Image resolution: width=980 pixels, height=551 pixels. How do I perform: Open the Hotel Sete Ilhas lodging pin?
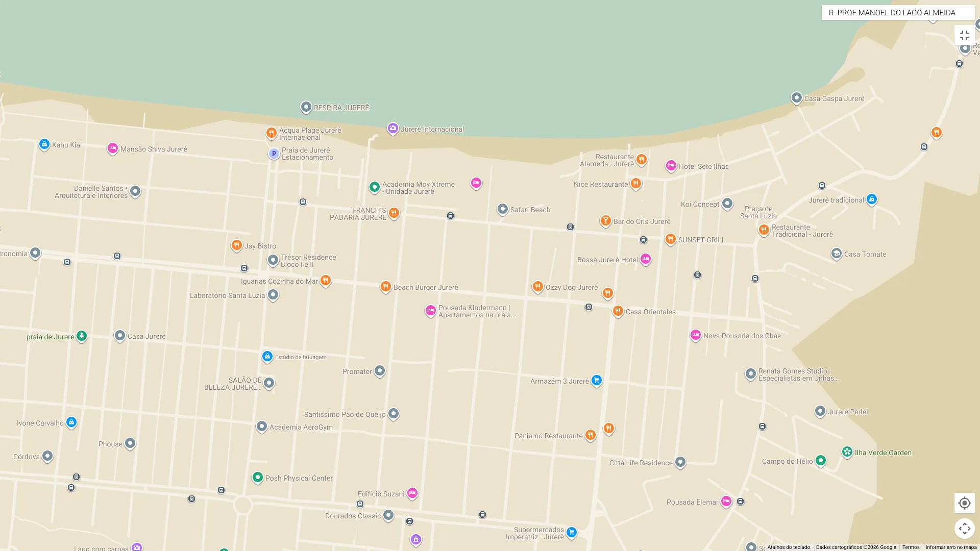click(x=671, y=166)
